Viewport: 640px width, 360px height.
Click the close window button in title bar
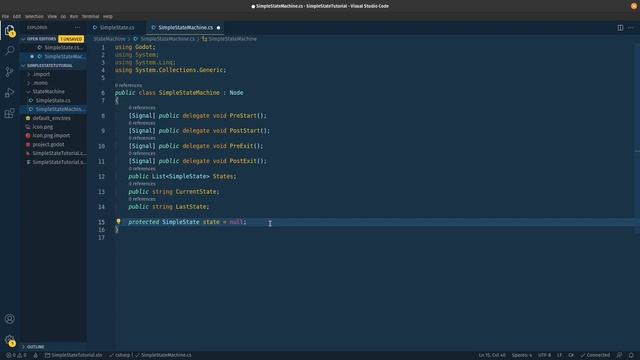pyautogui.click(x=634, y=6)
